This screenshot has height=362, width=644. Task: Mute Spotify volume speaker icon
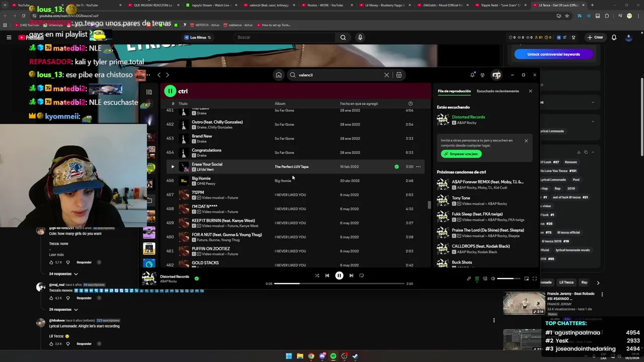(493, 279)
